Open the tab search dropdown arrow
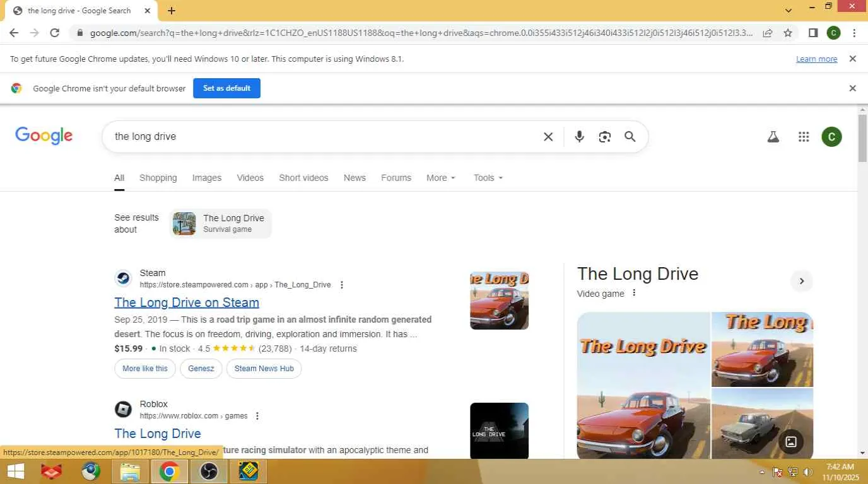This screenshot has height=484, width=868. click(x=789, y=11)
